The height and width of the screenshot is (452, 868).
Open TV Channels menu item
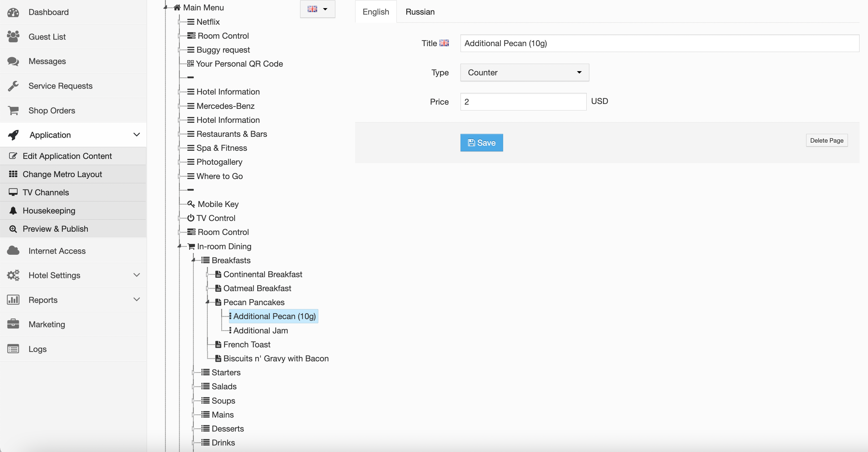coord(73,192)
